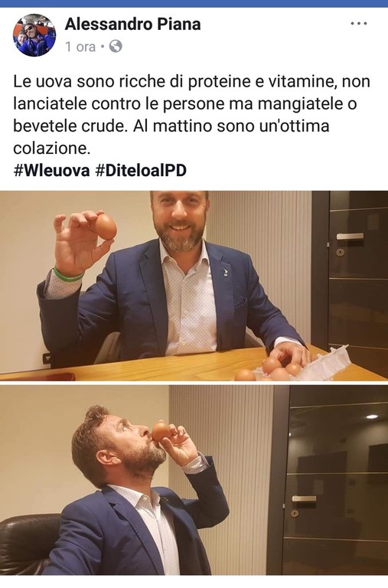Screen dimensions: 388x588
Task: Open the bottom photo of man looking up
Action: pos(194,480)
